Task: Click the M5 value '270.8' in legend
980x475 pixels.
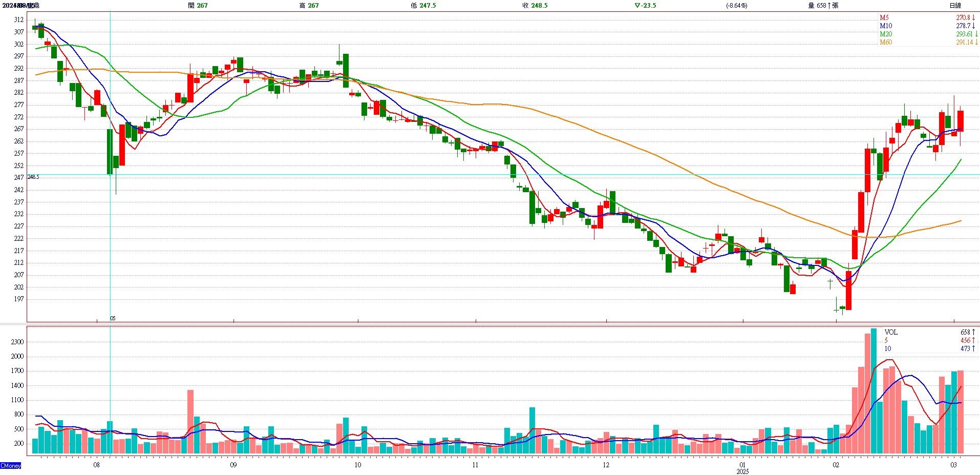Action: [963, 18]
